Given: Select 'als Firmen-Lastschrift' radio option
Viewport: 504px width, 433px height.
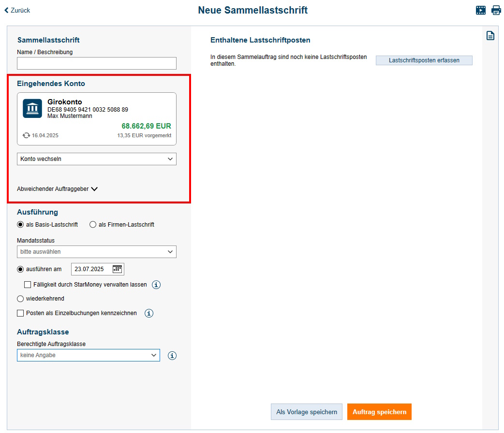Looking at the screenshot, I should (x=93, y=225).
